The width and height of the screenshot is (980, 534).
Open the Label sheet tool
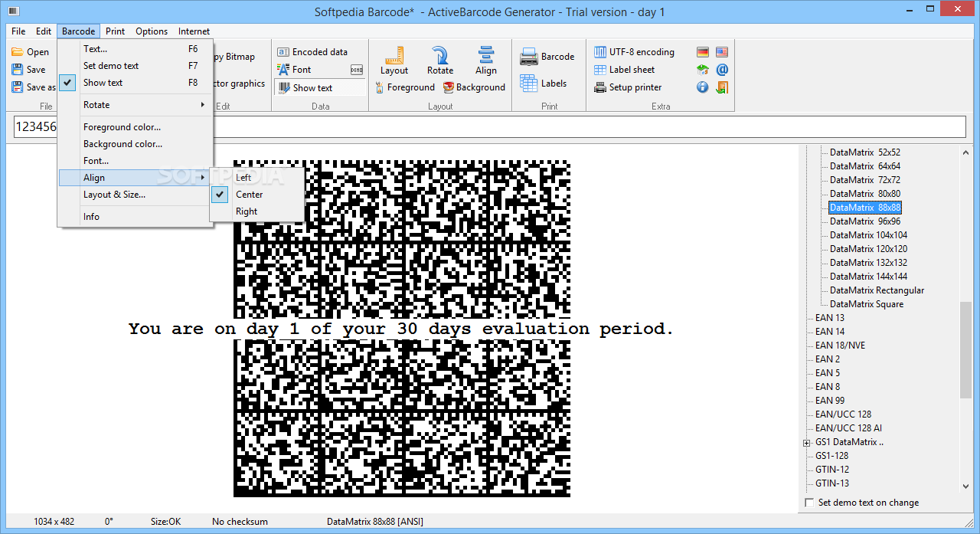(x=625, y=70)
